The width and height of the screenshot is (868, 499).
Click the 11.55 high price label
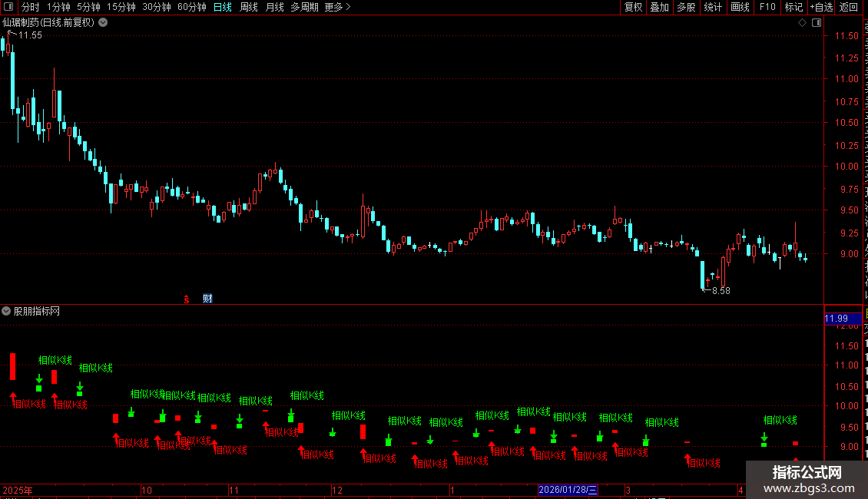tap(30, 35)
